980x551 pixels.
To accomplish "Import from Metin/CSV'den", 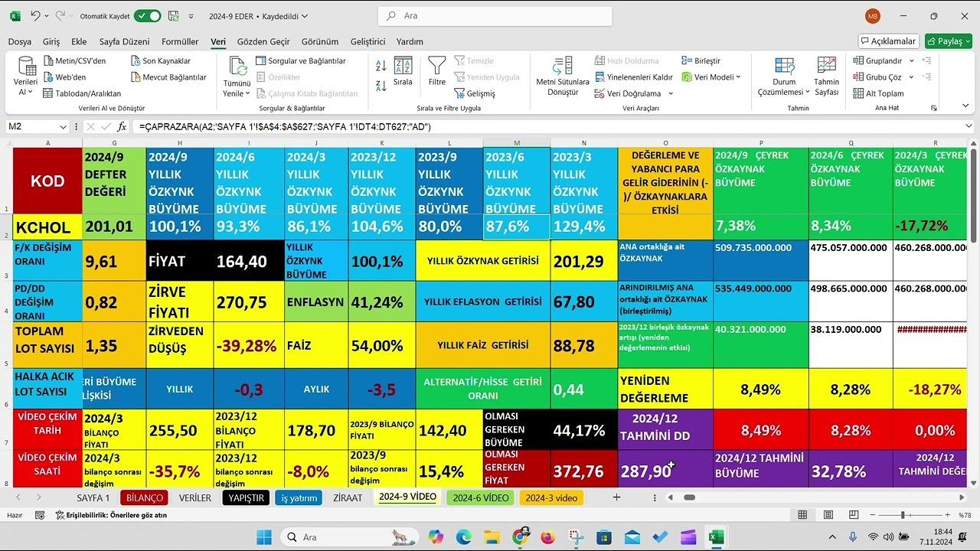I will point(74,60).
